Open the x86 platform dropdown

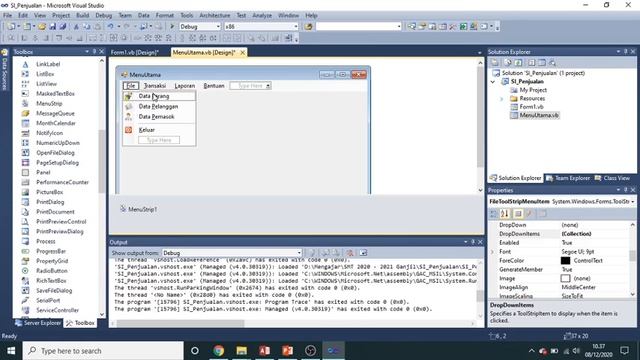pyautogui.click(x=296, y=27)
